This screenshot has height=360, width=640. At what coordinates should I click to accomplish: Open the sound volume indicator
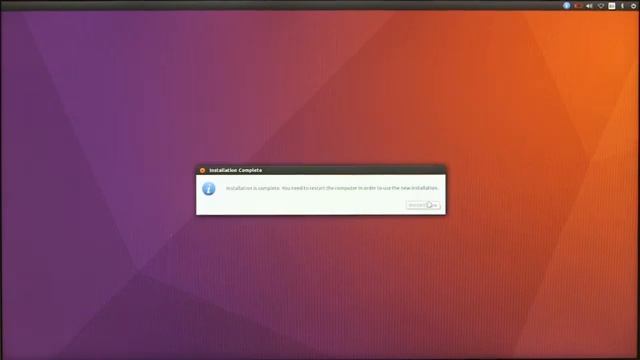point(589,6)
